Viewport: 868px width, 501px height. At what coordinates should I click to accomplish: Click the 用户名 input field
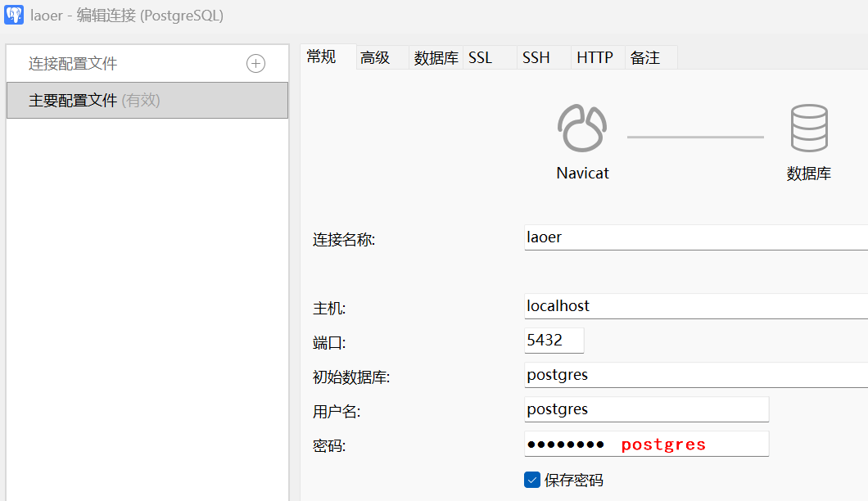(647, 408)
